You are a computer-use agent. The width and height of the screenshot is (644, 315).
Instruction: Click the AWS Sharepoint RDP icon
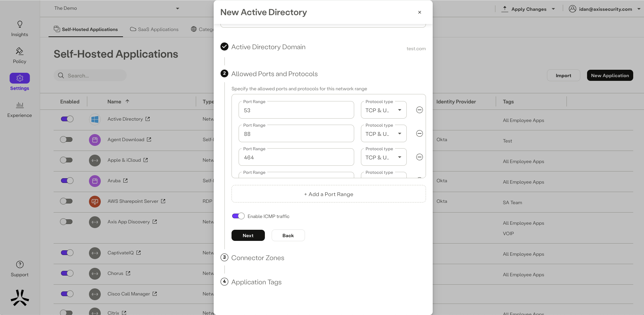[95, 201]
